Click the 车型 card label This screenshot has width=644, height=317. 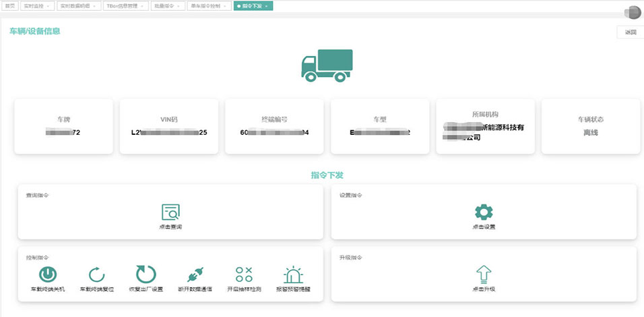click(x=380, y=119)
